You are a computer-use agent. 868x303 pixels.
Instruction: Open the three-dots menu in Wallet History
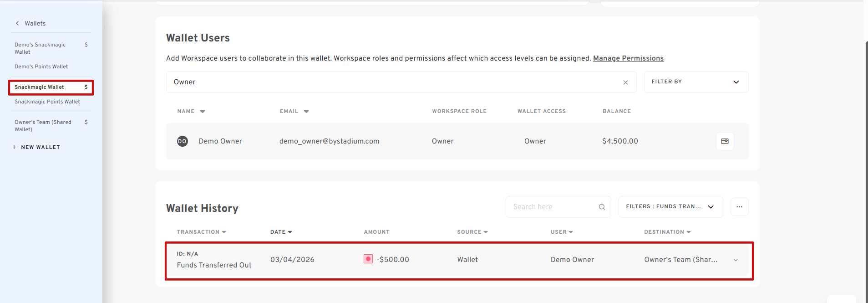(739, 207)
